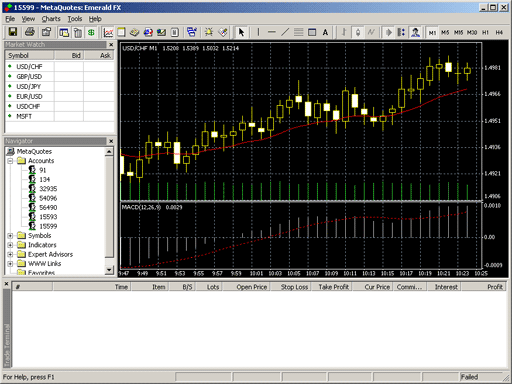Select the trendline drawing tool
The height and width of the screenshot is (384, 512).
(x=285, y=32)
